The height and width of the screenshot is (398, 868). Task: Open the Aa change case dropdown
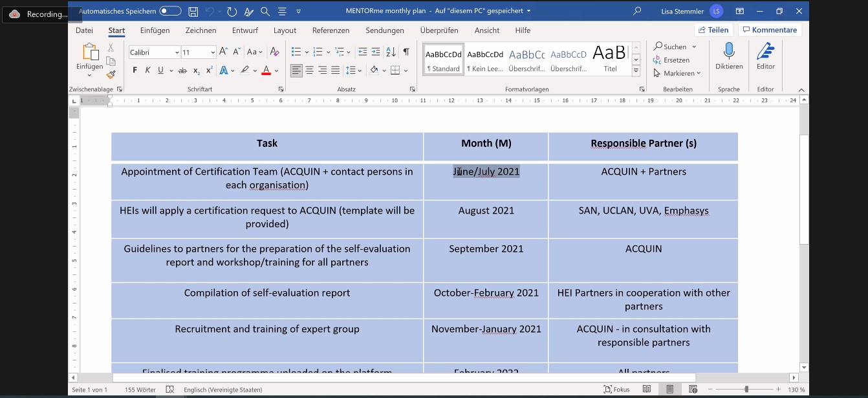255,52
